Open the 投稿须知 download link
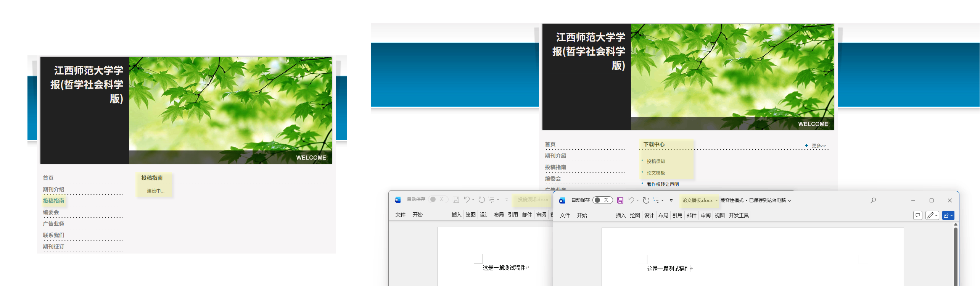Viewport: 980px width, 286px height. (656, 162)
